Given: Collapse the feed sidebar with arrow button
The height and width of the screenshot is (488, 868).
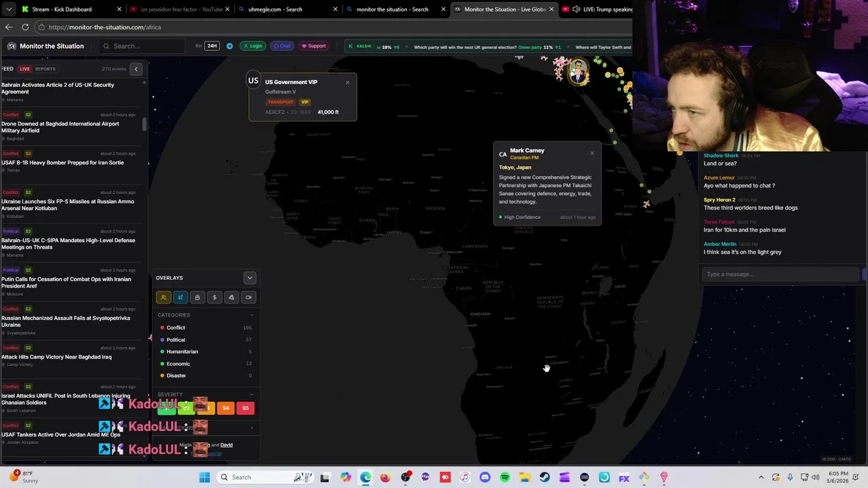Looking at the screenshot, I should 136,68.
